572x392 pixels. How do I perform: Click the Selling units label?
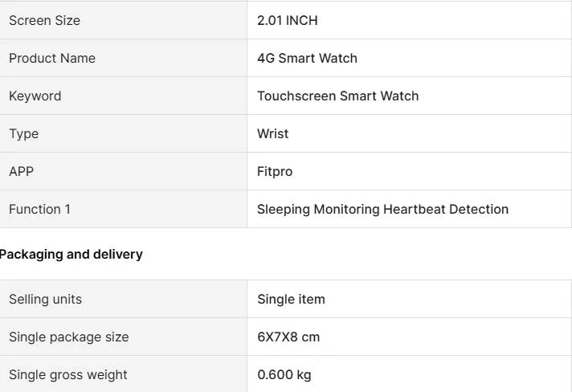pos(45,299)
